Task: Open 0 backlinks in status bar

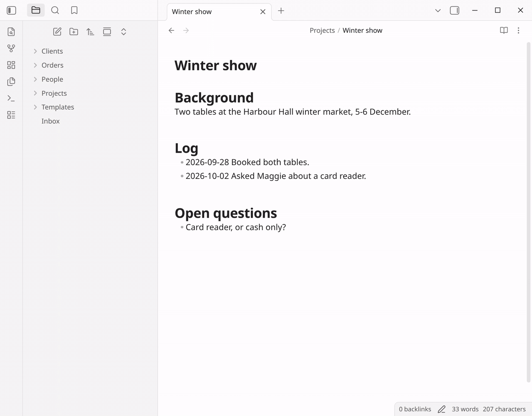Action: pos(415,409)
